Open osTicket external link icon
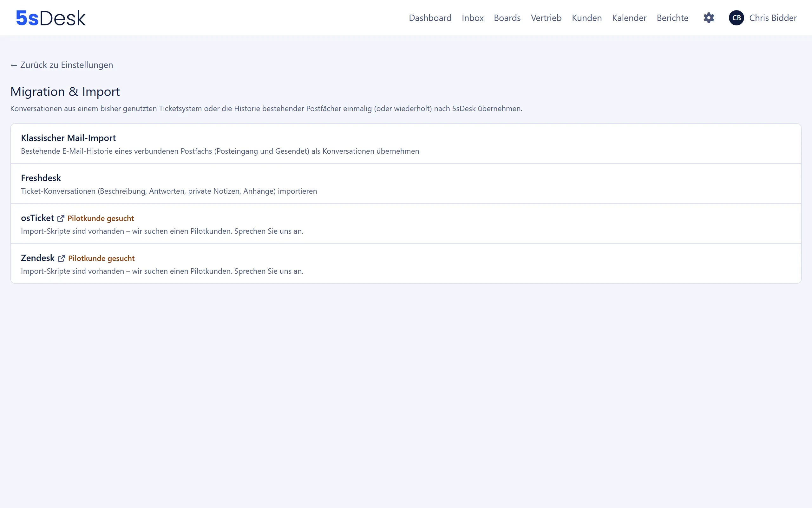Screen dimensions: 812x508 (x=61, y=218)
